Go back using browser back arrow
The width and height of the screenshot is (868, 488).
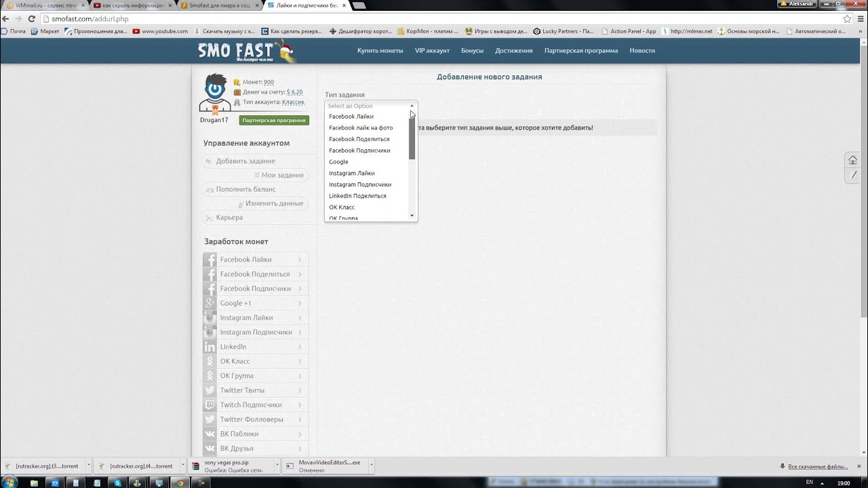pyautogui.click(x=6, y=19)
